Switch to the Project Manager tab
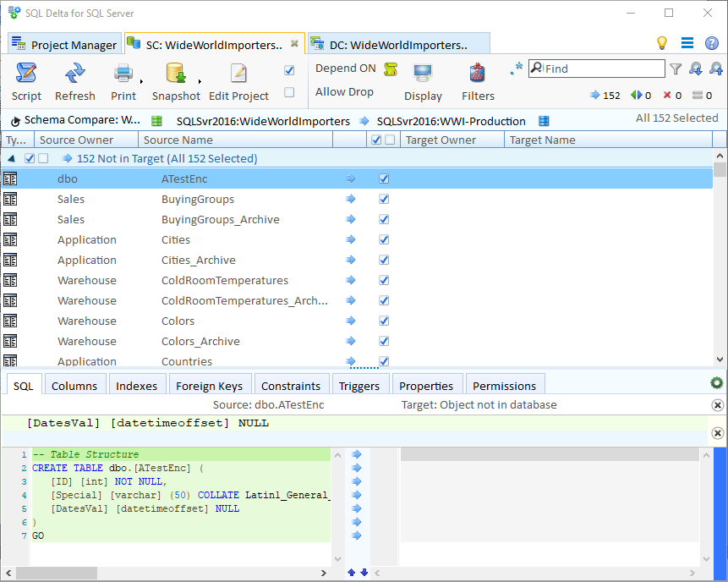Viewport: 728px width, 582px height. point(64,45)
